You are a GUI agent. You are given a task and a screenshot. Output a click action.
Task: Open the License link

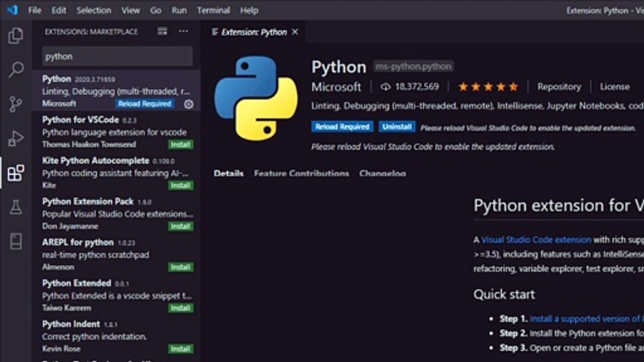click(614, 87)
